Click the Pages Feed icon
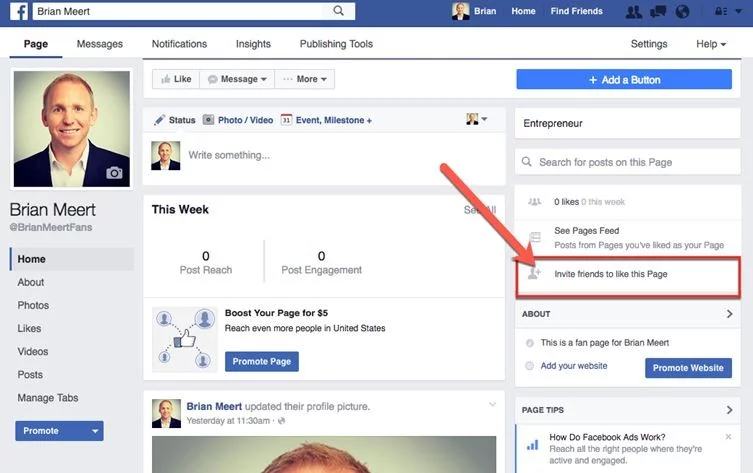This screenshot has width=753, height=473. [534, 237]
